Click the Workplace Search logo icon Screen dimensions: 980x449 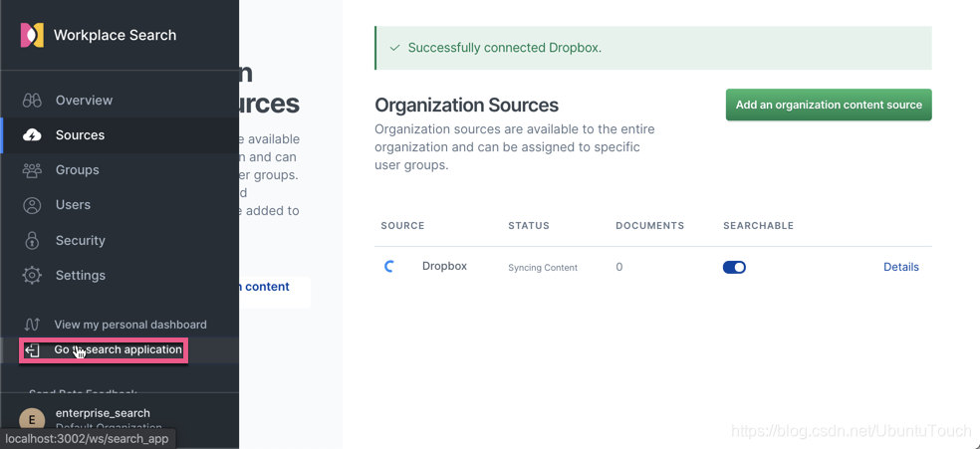coord(32,35)
